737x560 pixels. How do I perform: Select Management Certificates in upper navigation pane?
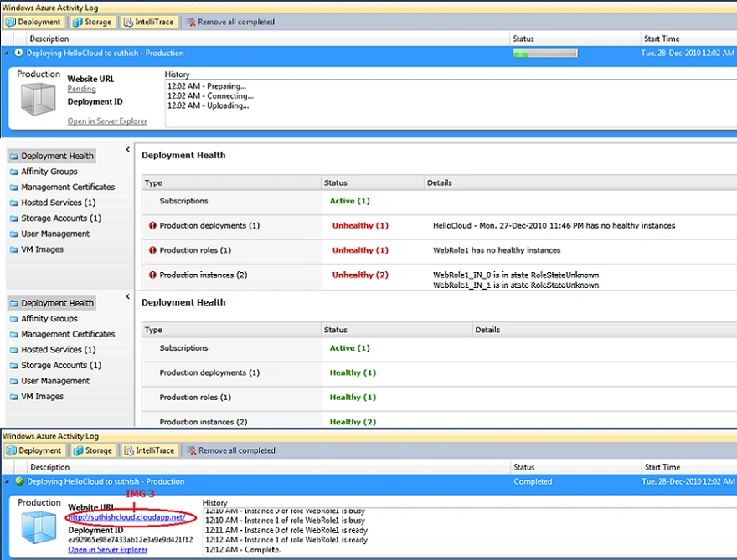click(x=63, y=187)
